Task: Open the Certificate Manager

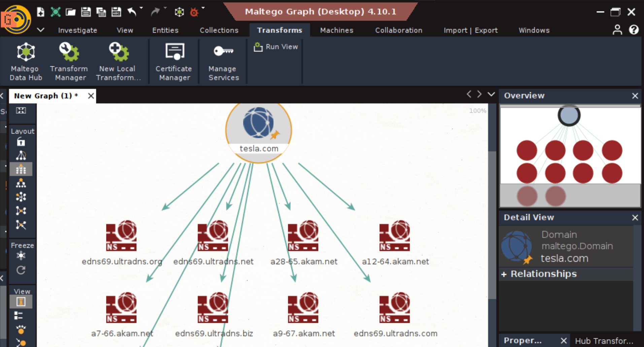Action: [x=174, y=62]
